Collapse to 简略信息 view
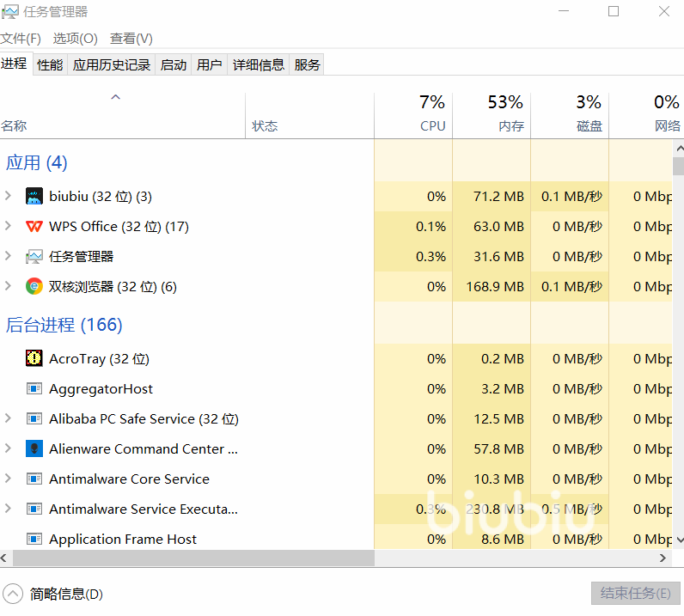Image resolution: width=684 pixels, height=616 pixels. tap(53, 594)
